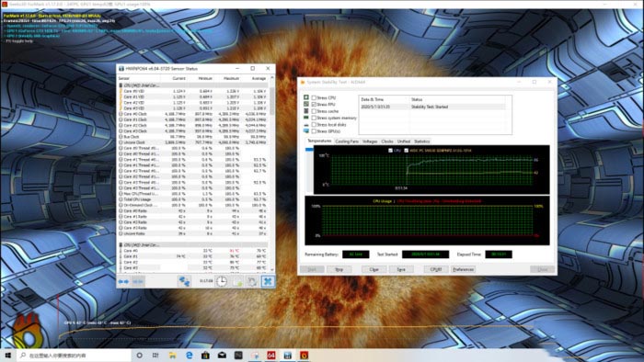Select Uncore Ratio row in HWiNFO
Viewport: 644px width, 362px height.
point(193,233)
